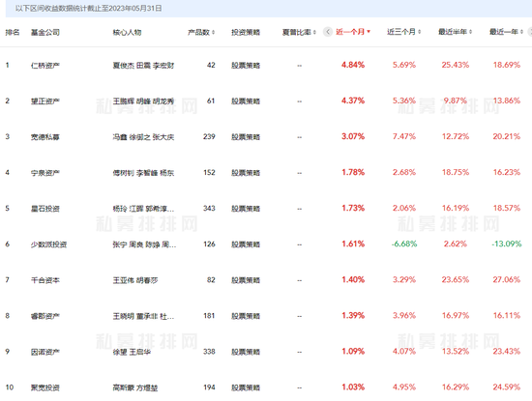Click one-month return 1.09%
The width and height of the screenshot is (532, 401).
pos(353,351)
